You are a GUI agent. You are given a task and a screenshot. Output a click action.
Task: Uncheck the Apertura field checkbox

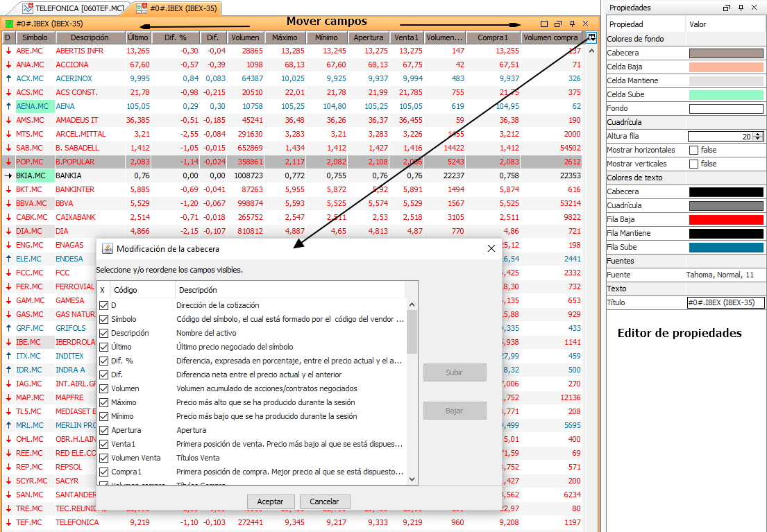click(x=103, y=430)
